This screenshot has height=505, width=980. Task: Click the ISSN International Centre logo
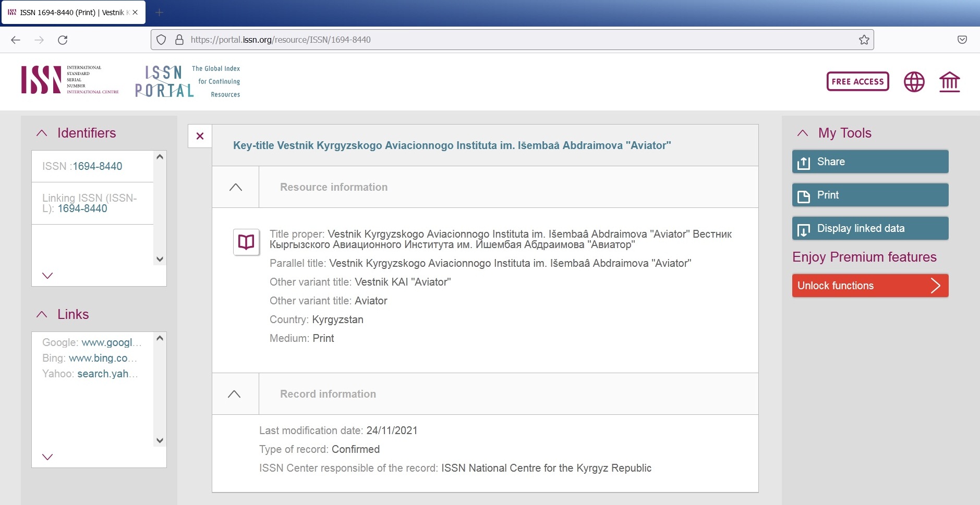click(x=70, y=80)
